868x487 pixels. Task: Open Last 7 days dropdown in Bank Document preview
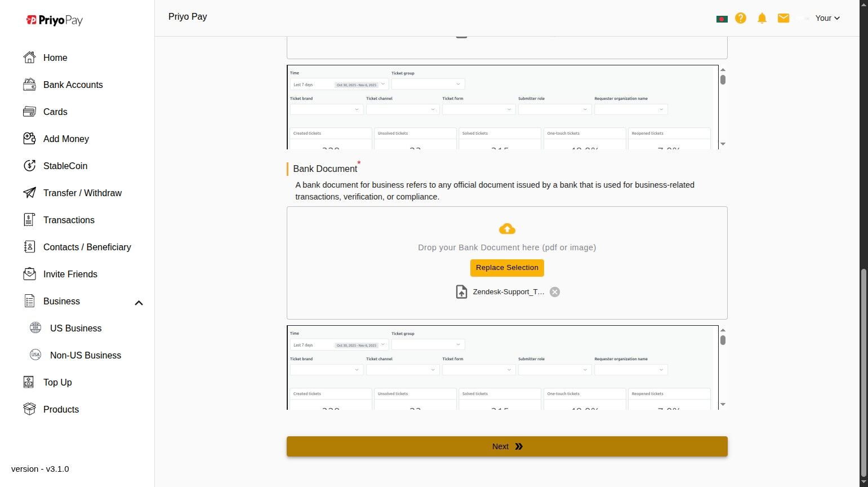(x=340, y=345)
